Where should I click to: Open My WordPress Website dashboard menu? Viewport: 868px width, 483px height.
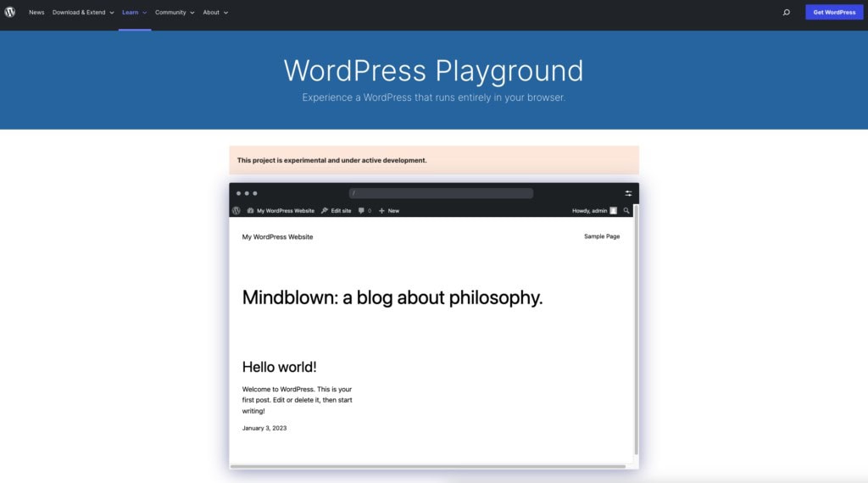coord(281,210)
